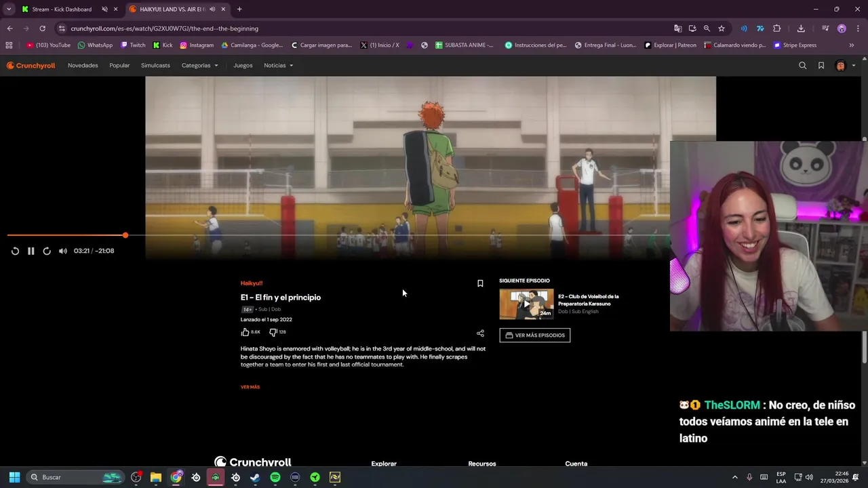Open Twitch bookmark
Image resolution: width=868 pixels, height=488 pixels.
click(133, 45)
